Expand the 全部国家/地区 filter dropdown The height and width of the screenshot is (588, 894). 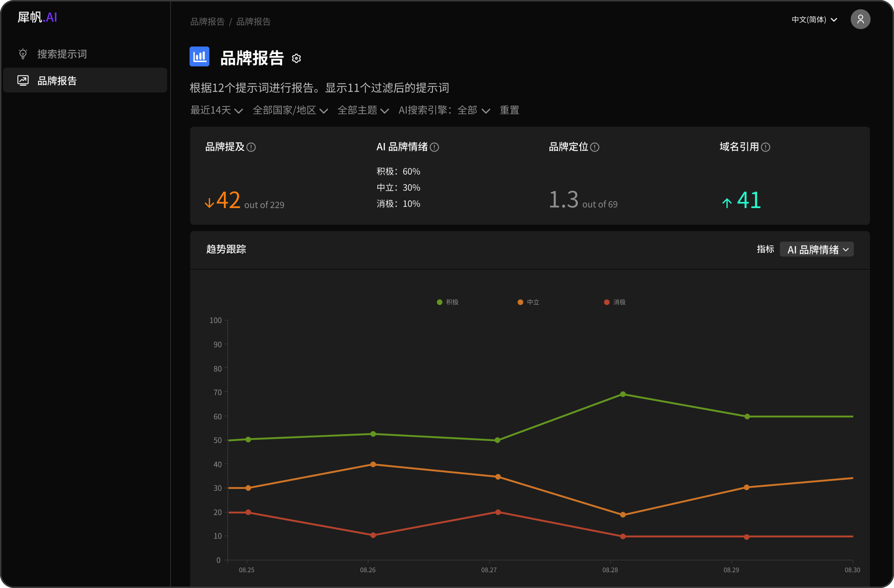pyautogui.click(x=290, y=110)
